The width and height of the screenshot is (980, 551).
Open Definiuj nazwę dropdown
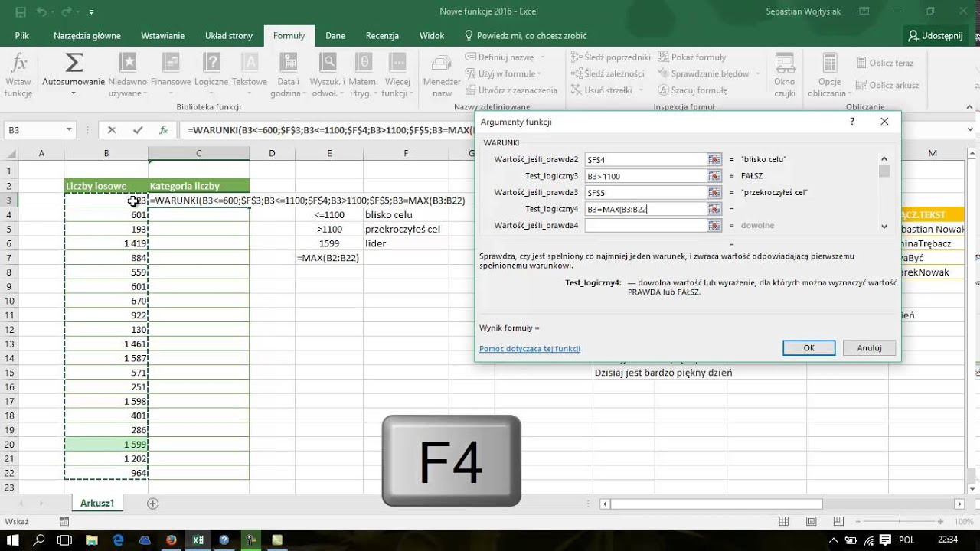tap(543, 57)
